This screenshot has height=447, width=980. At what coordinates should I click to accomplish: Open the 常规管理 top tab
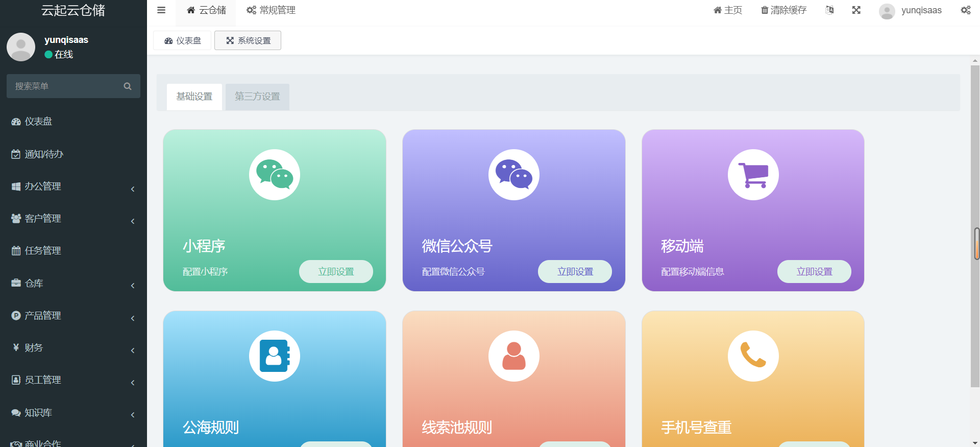pos(271,10)
